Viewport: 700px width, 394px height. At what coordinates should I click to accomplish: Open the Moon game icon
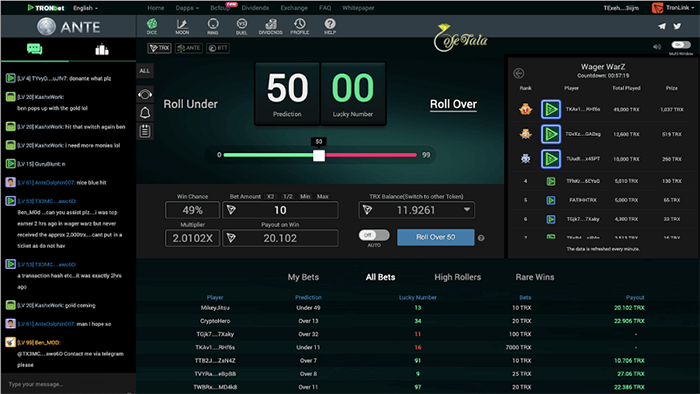(182, 26)
